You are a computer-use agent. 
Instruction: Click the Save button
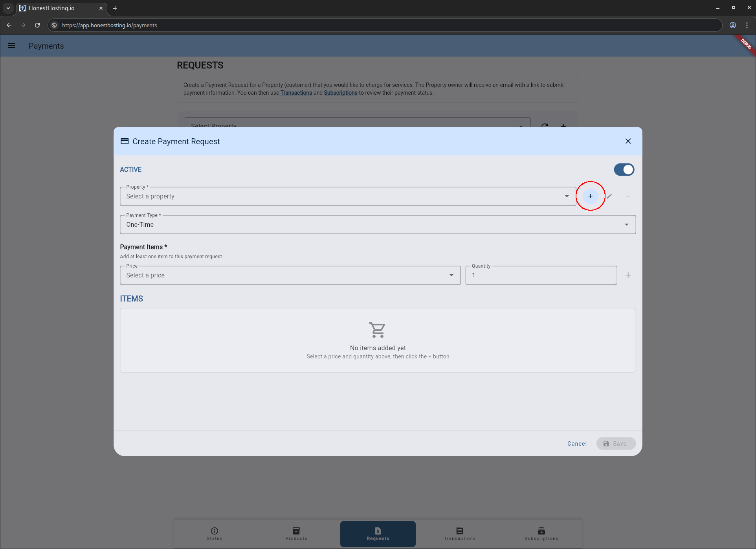click(x=615, y=443)
